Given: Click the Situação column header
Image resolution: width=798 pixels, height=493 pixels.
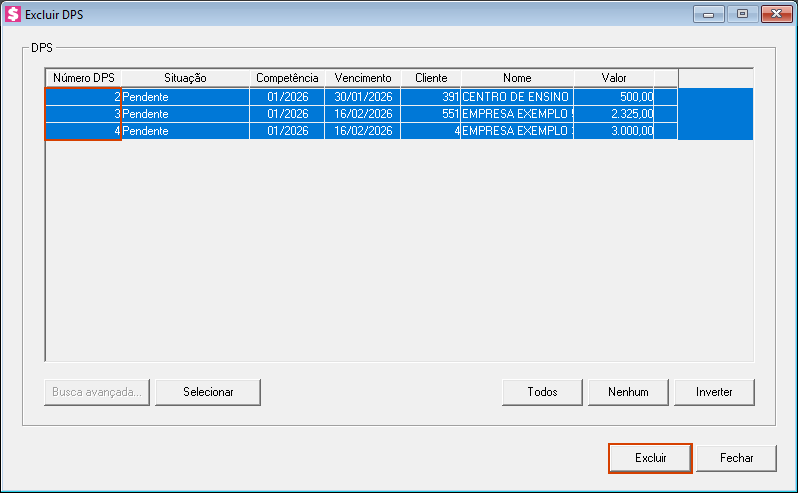Looking at the screenshot, I should tap(185, 78).
